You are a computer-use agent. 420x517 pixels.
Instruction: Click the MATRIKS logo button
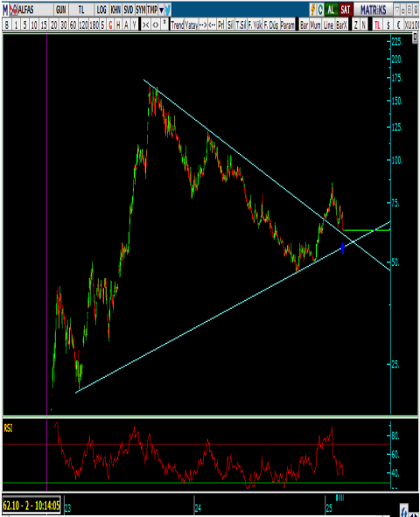click(x=373, y=10)
